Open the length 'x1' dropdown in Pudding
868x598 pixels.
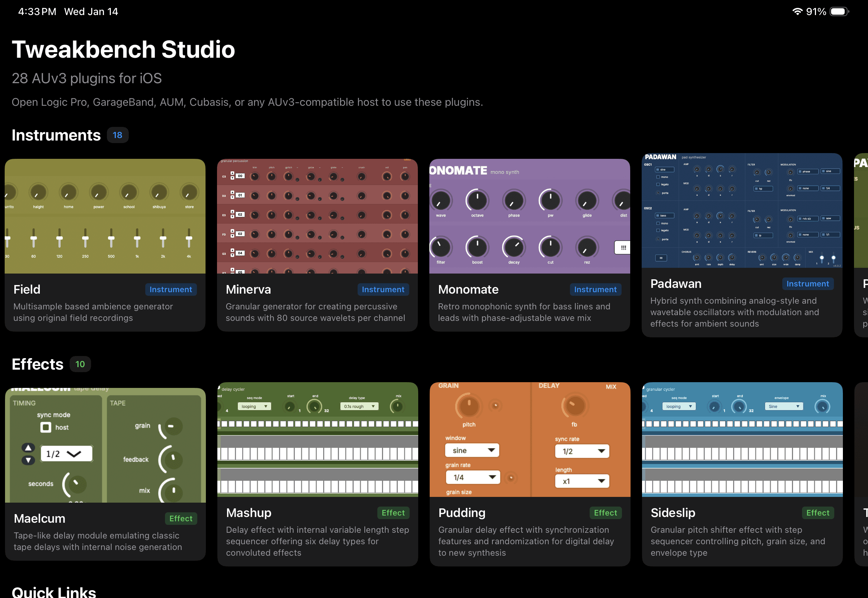[582, 481]
